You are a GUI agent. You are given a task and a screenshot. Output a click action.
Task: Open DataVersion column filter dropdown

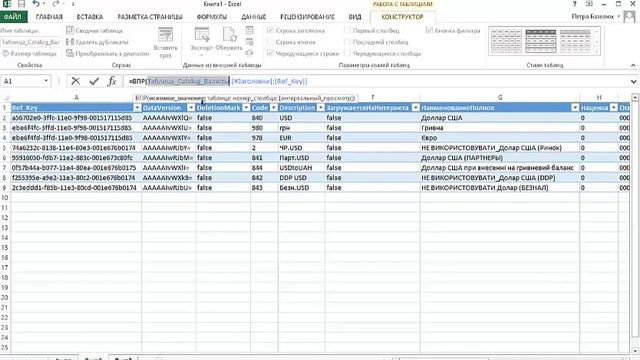point(191,108)
